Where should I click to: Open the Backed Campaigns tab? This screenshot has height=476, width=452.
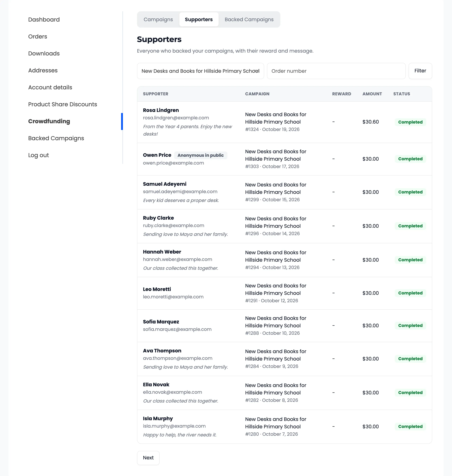pyautogui.click(x=249, y=20)
